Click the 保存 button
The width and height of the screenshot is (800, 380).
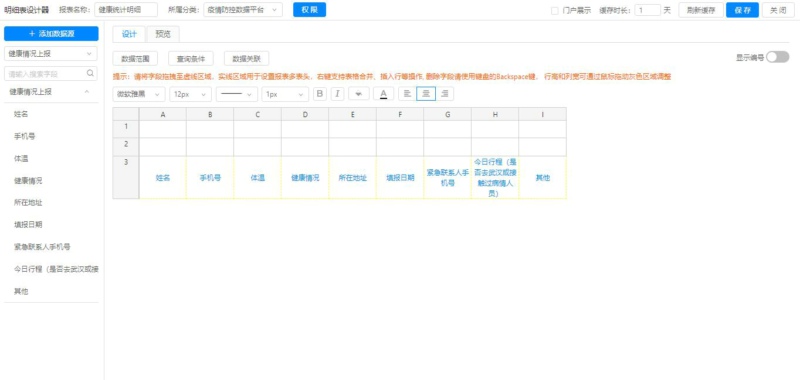pyautogui.click(x=742, y=10)
